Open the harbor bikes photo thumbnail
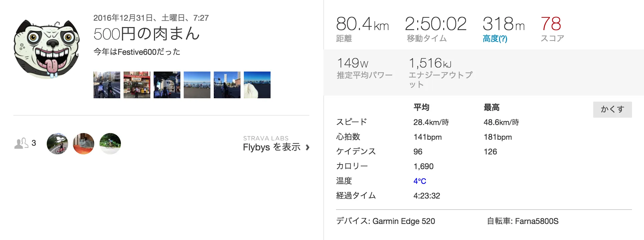Image resolution: width=644 pixels, height=240 pixels. [x=197, y=85]
